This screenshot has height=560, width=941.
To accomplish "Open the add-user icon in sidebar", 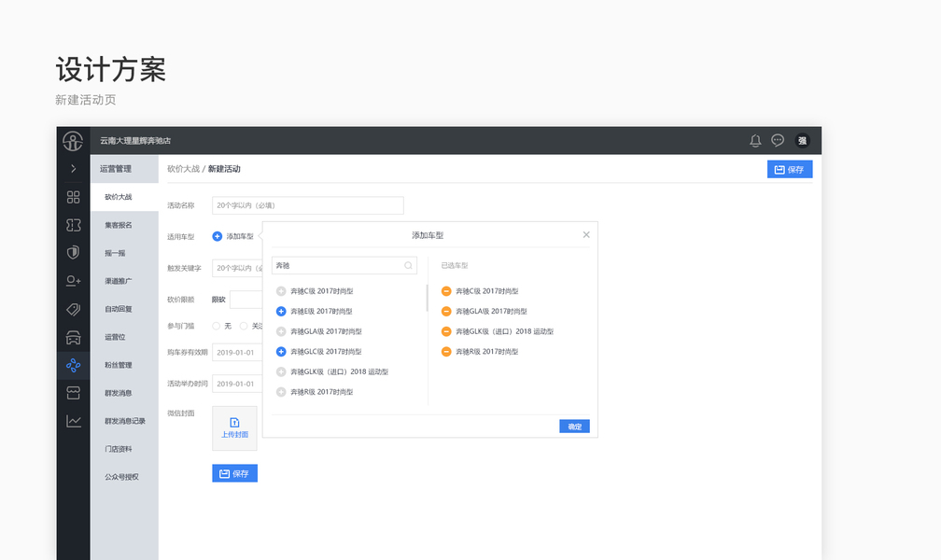I will 73,281.
